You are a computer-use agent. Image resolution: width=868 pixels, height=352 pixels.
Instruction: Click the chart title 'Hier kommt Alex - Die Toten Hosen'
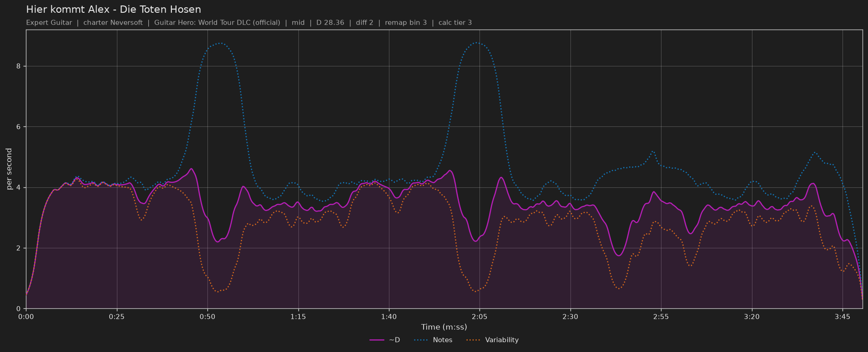tap(113, 9)
